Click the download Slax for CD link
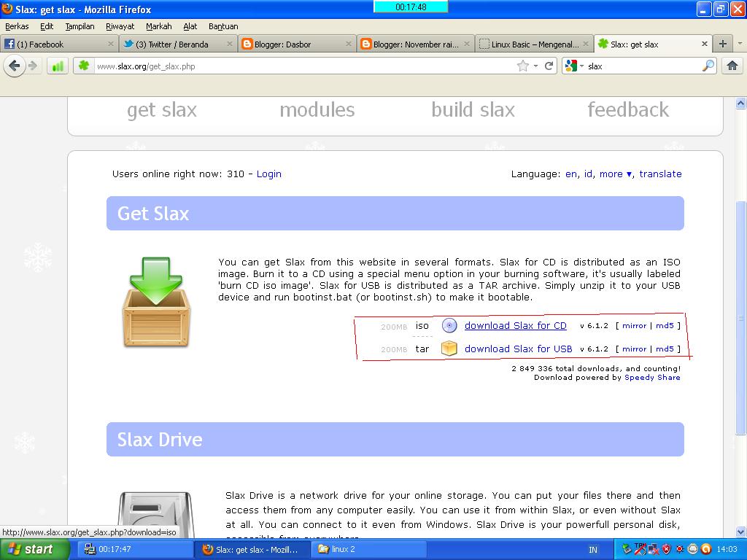Viewport: 747px width, 560px height. pyautogui.click(x=515, y=326)
